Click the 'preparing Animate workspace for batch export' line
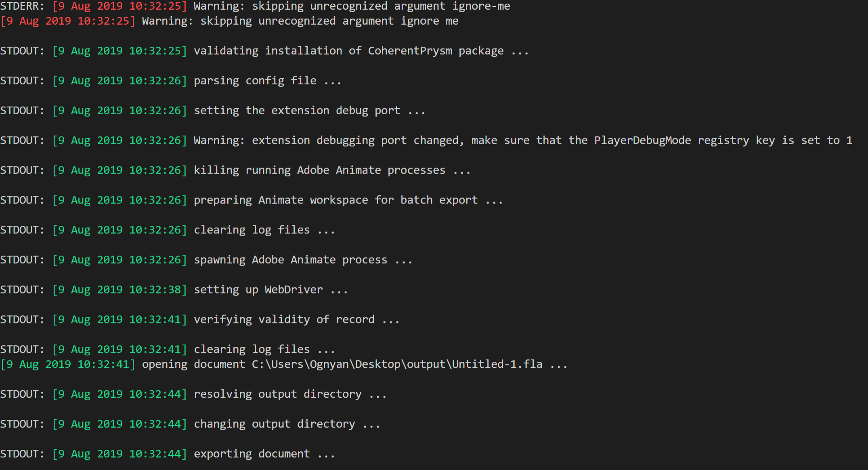868x470 pixels. (x=252, y=200)
